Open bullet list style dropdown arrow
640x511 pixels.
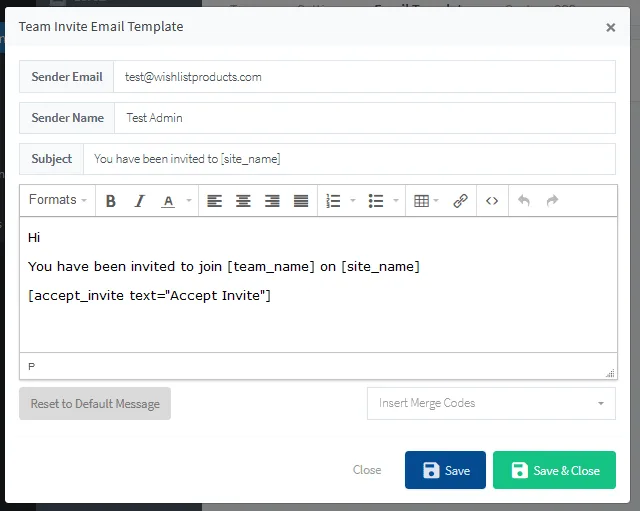pyautogui.click(x=396, y=200)
